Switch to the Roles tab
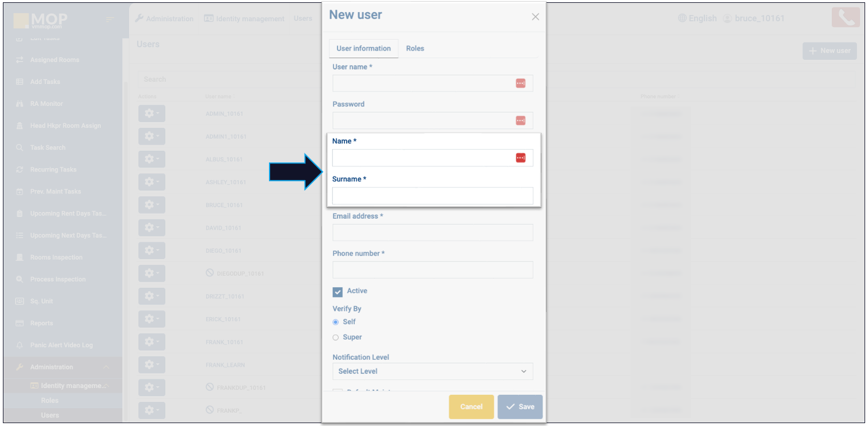The height and width of the screenshot is (426, 868). point(415,49)
